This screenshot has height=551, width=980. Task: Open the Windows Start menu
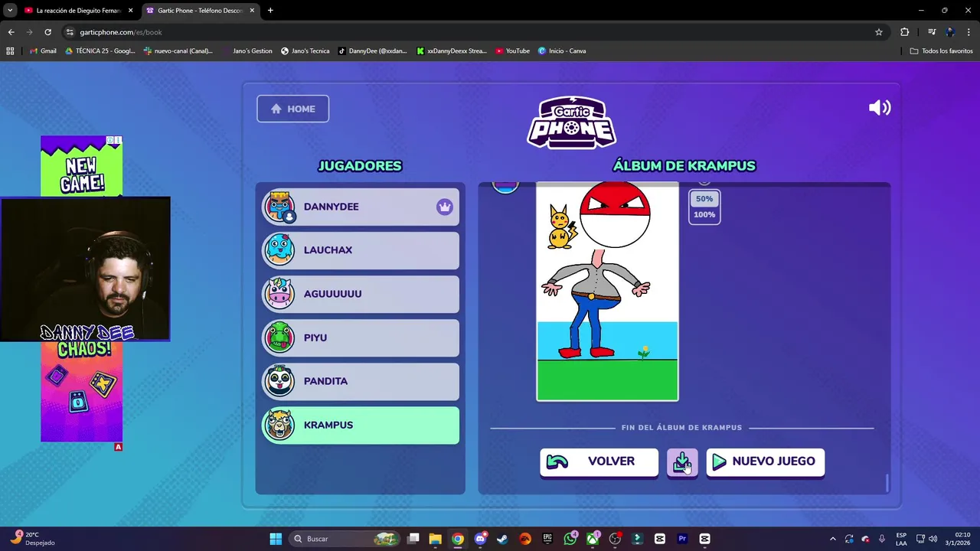[276, 539]
